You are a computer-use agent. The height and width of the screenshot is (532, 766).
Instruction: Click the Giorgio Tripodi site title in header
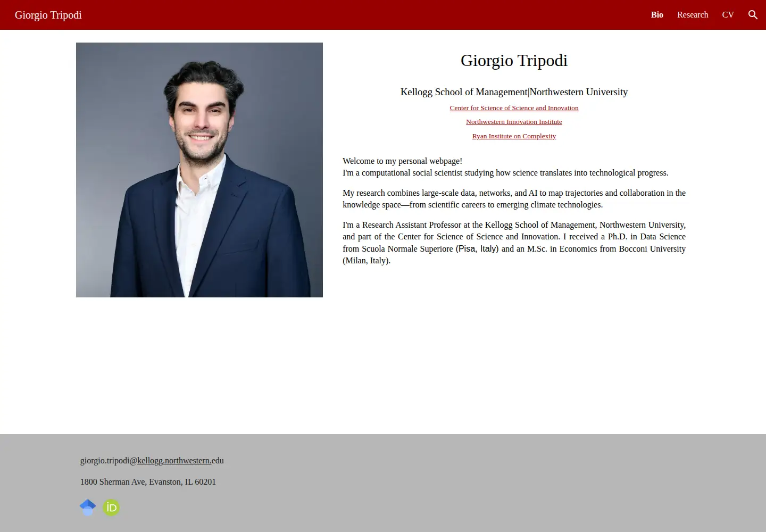point(48,15)
